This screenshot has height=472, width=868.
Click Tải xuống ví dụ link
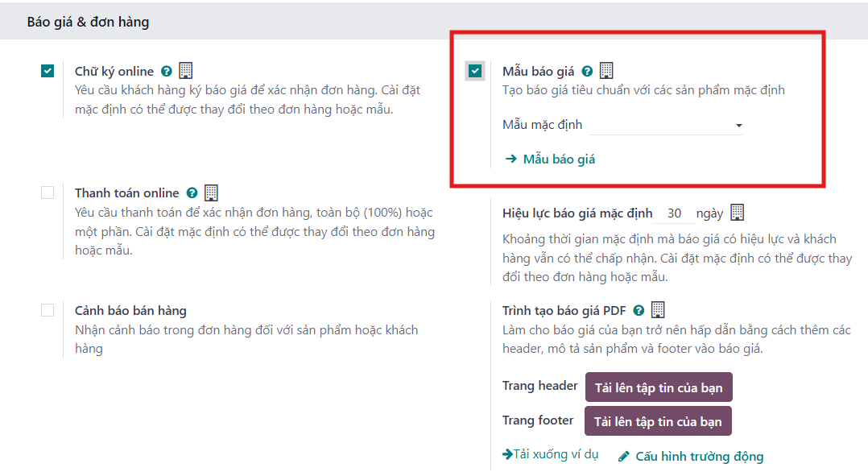tap(550, 454)
